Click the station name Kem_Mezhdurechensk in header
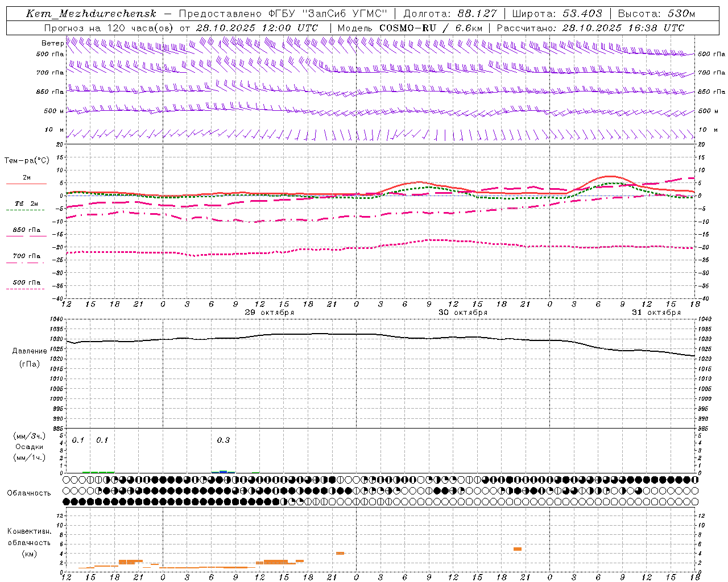This screenshot has width=728, height=582. [x=91, y=14]
